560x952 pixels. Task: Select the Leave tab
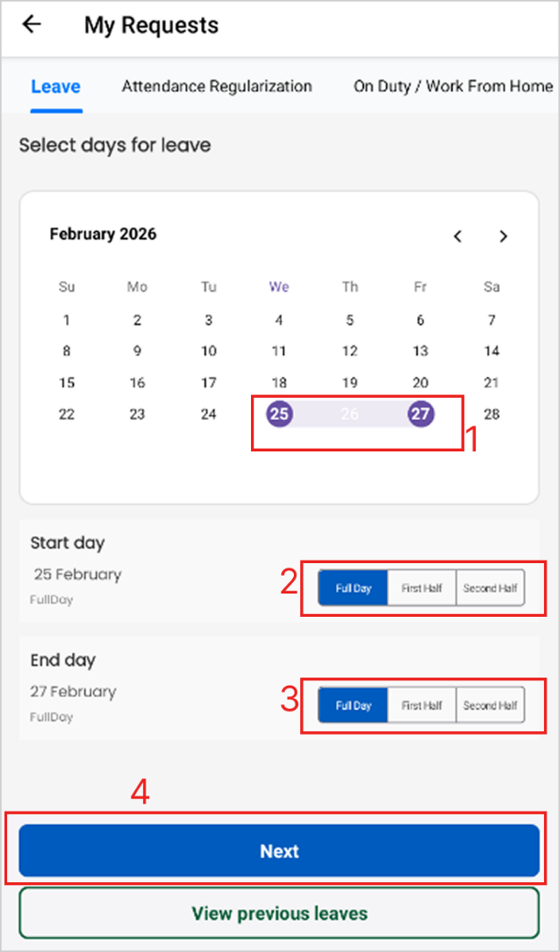(55, 87)
